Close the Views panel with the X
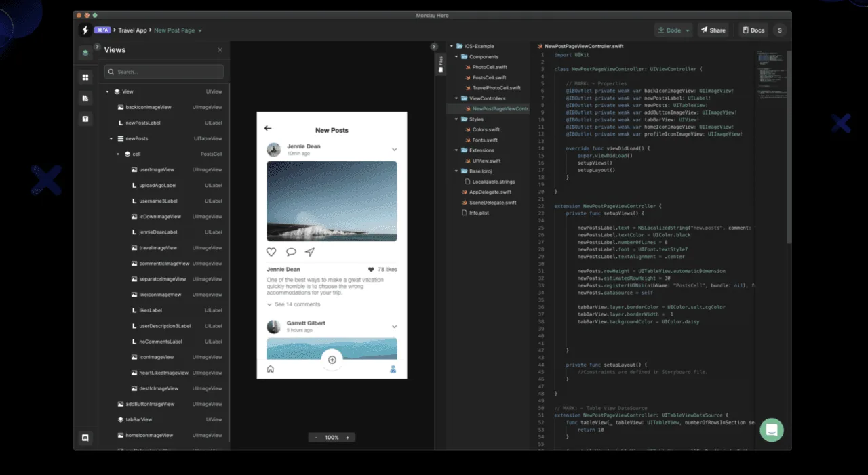 coord(220,50)
